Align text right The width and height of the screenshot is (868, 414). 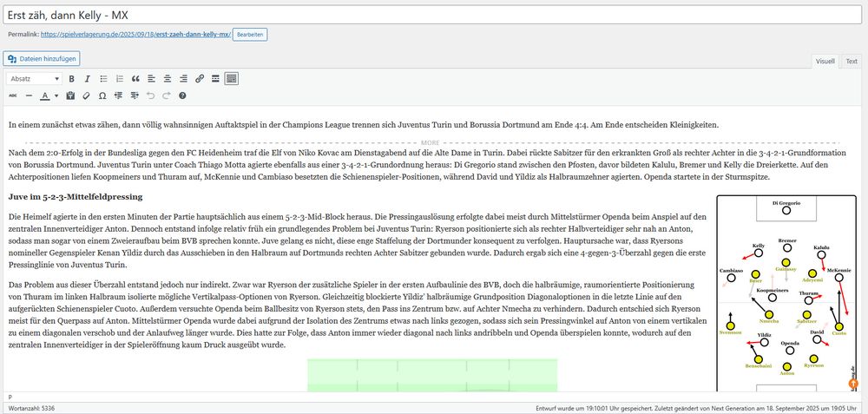(183, 79)
